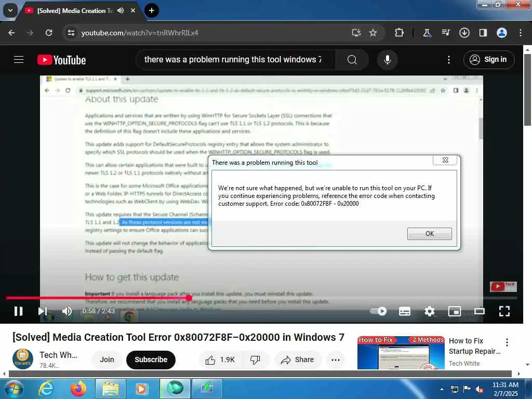Open a new browser tab
532x399 pixels.
pos(152,10)
